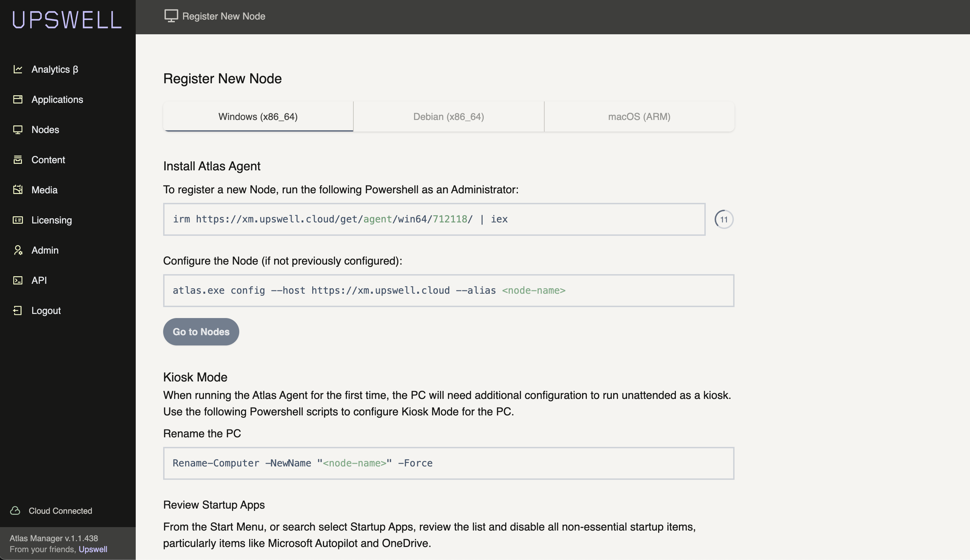Image resolution: width=970 pixels, height=560 pixels.
Task: Click the circular countdown timer showing 11
Action: coord(724,220)
